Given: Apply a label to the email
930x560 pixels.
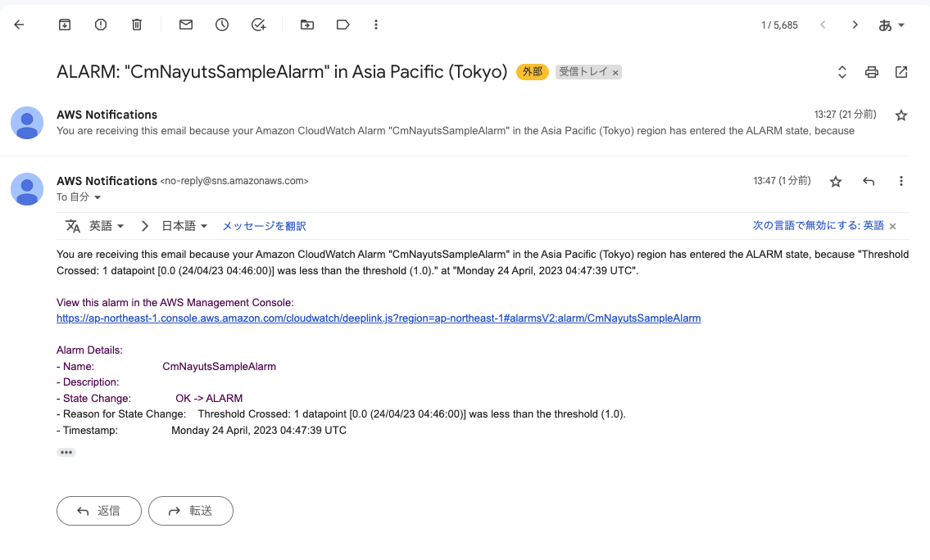Looking at the screenshot, I should tap(343, 25).
